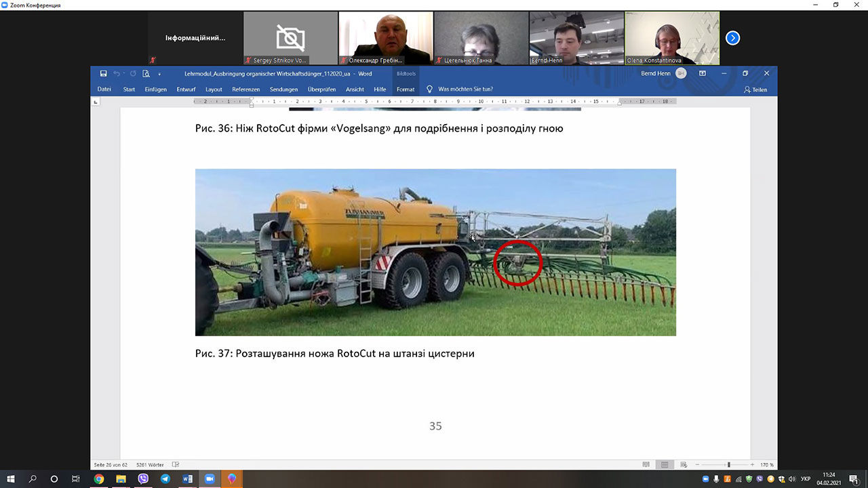Click the volume speaker icon in system tray
The image size is (868, 488).
[x=791, y=479]
